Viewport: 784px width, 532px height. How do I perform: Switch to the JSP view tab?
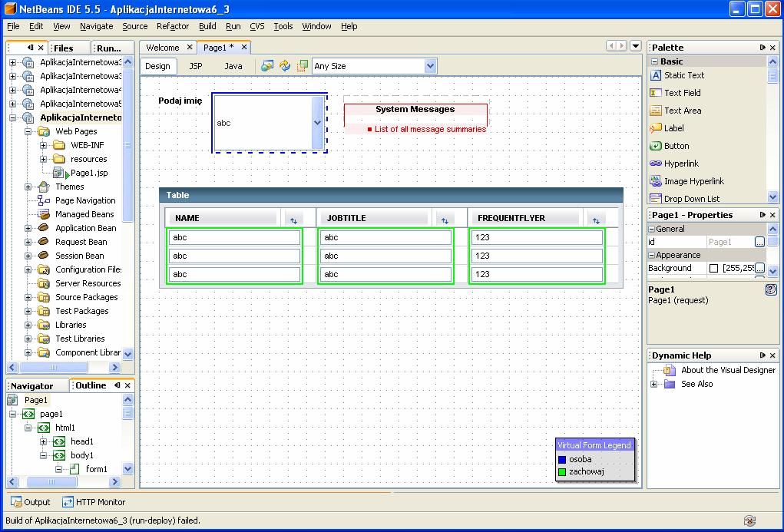196,66
